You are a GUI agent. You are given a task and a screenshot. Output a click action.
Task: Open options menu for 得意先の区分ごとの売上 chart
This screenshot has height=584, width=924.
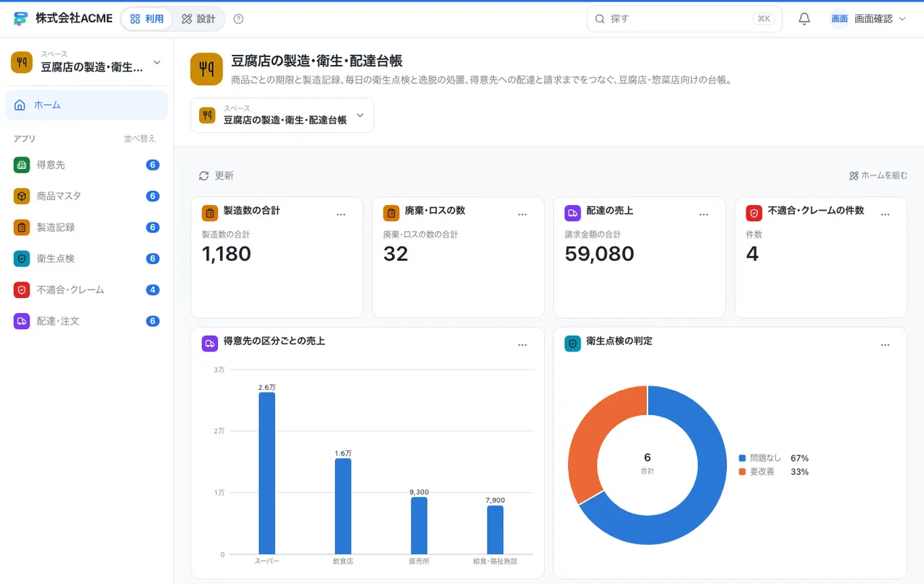522,344
